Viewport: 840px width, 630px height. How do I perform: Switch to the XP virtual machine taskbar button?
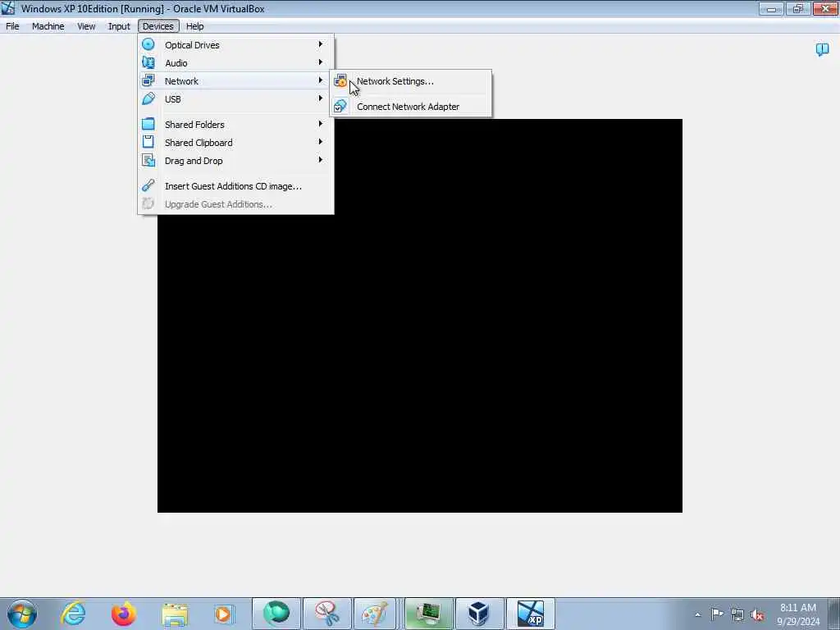tap(531, 614)
